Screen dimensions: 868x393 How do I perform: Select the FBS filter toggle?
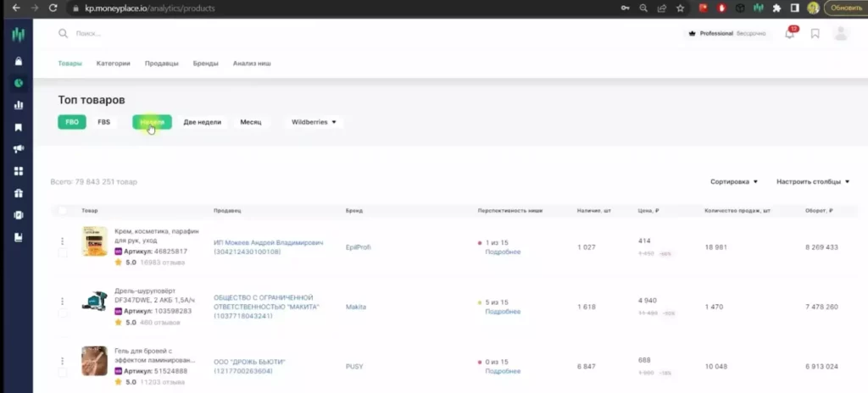[104, 122]
